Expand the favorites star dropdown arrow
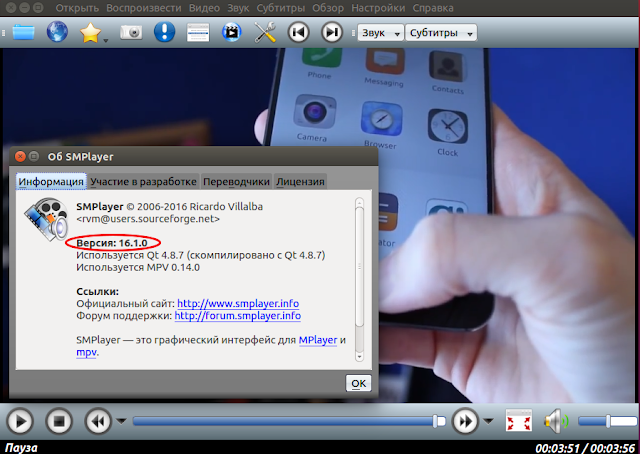The height and width of the screenshot is (454, 640). tap(106, 40)
